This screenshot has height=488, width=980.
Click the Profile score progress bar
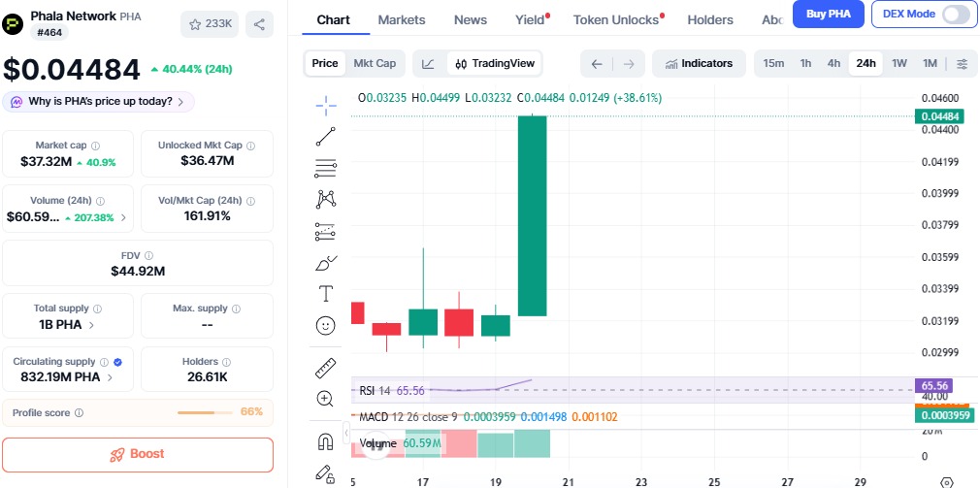pyautogui.click(x=206, y=412)
